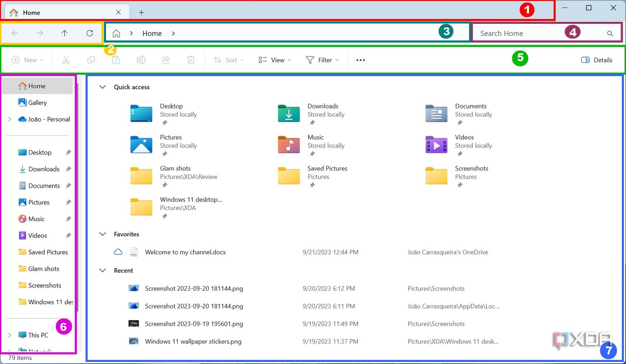Share files via the Share icon
Viewport: 626px width, 364px height.
tap(166, 60)
